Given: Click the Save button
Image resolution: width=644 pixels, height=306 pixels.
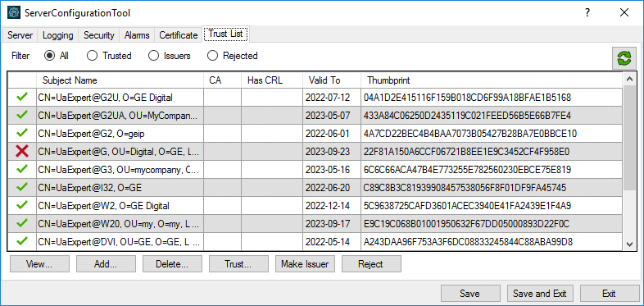Looking at the screenshot, I should (x=470, y=294).
